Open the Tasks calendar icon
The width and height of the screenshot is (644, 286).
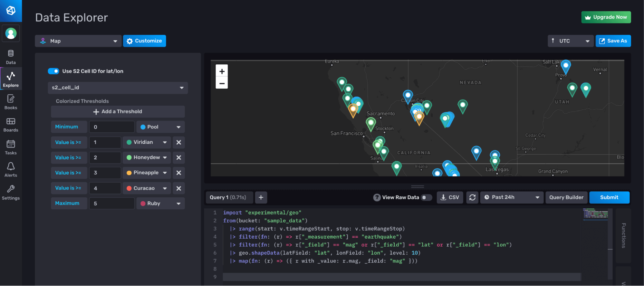[x=11, y=147]
